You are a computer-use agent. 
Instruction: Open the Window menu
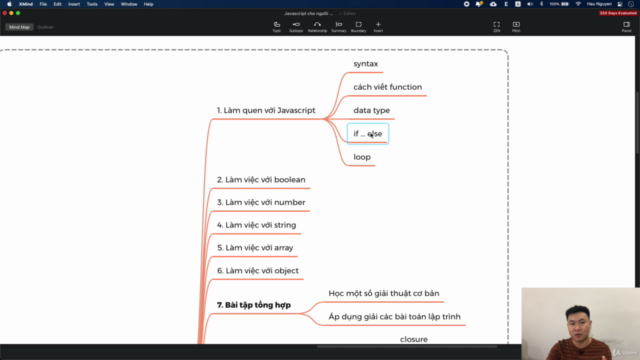click(129, 4)
